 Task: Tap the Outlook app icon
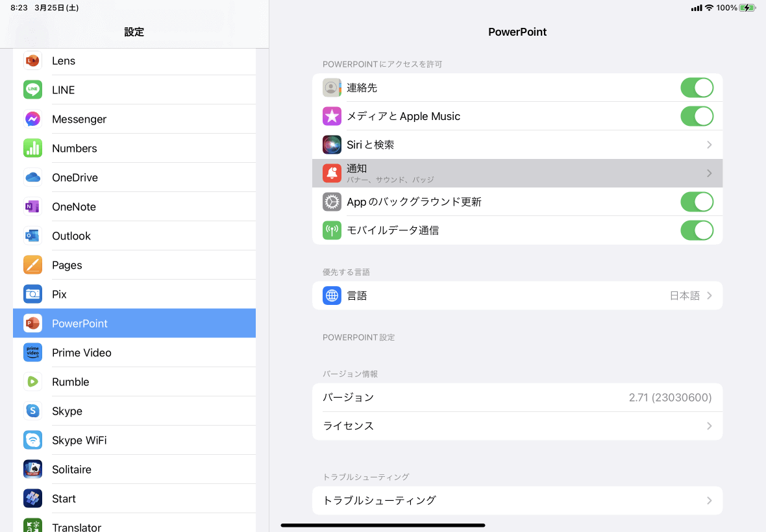pos(32,236)
